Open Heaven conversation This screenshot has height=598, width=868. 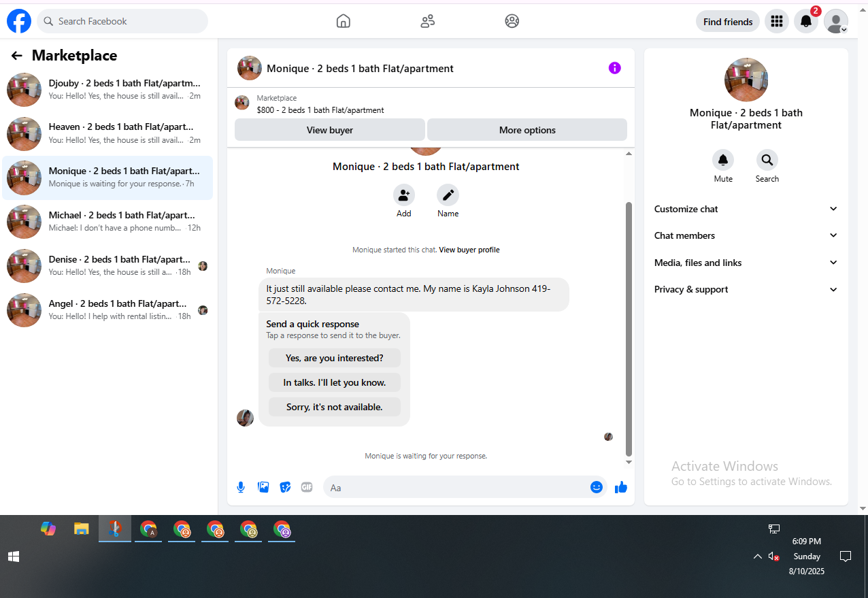(x=107, y=133)
